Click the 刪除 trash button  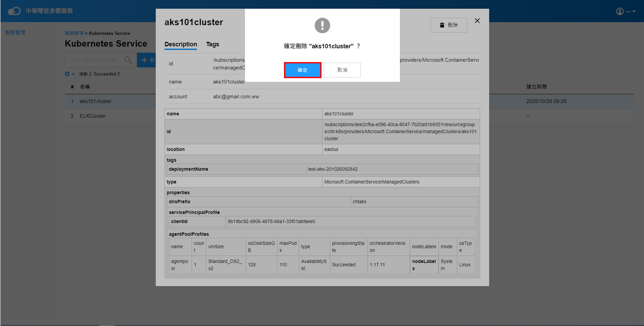click(449, 25)
